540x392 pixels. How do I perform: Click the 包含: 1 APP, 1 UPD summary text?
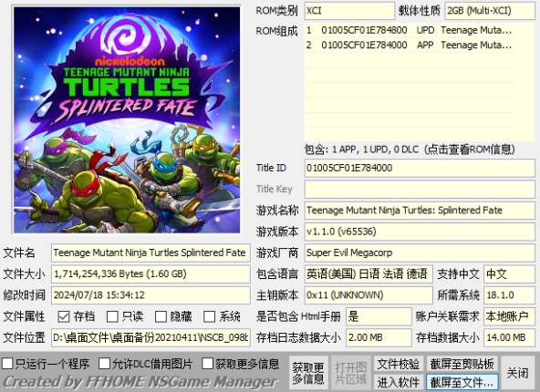point(410,150)
